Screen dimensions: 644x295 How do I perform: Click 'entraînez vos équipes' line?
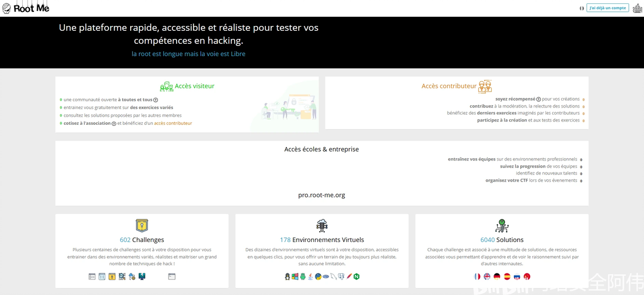[x=513, y=159]
